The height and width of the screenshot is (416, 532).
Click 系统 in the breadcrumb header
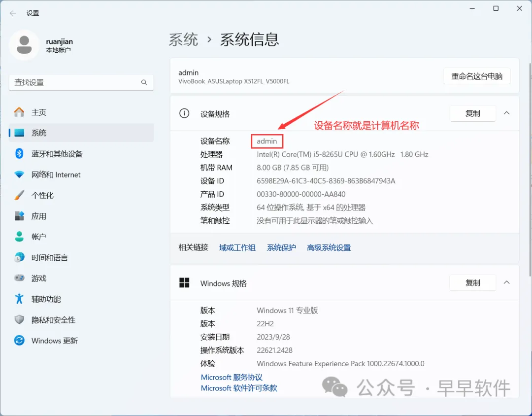point(183,40)
